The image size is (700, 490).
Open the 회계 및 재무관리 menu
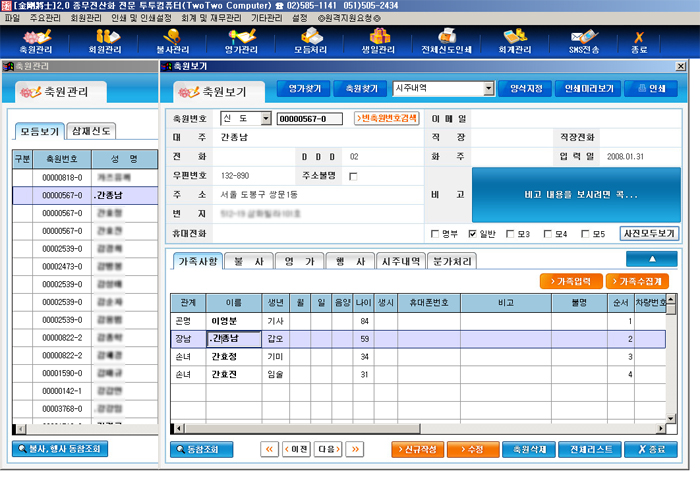pyautogui.click(x=211, y=18)
